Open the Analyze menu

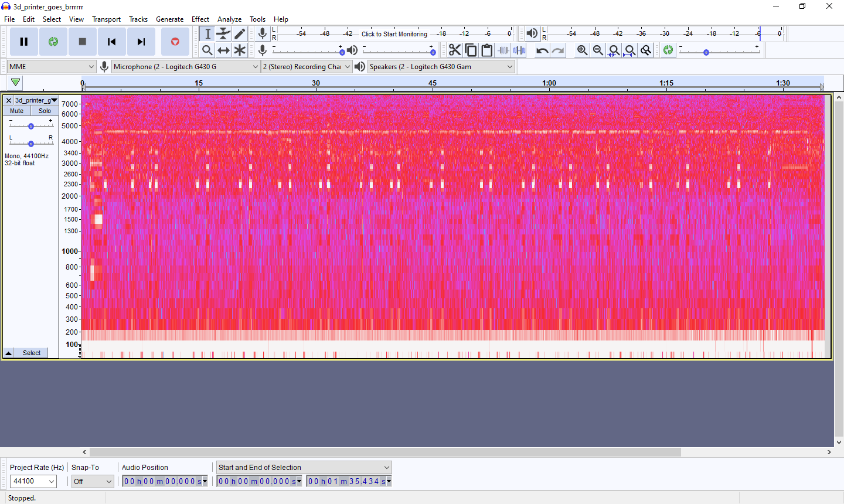coord(229,19)
